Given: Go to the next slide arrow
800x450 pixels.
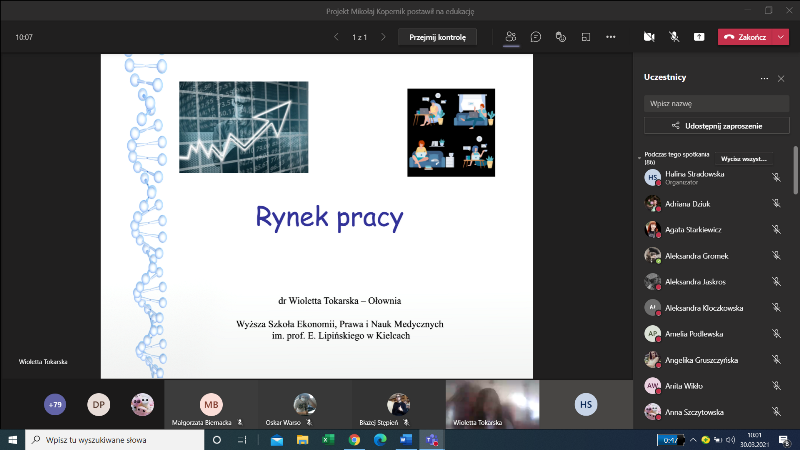Looking at the screenshot, I should coord(384,37).
